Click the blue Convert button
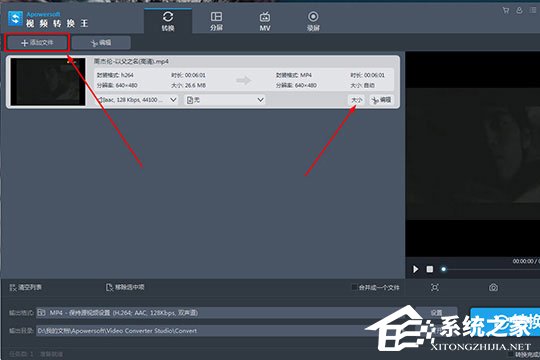 coord(505,322)
